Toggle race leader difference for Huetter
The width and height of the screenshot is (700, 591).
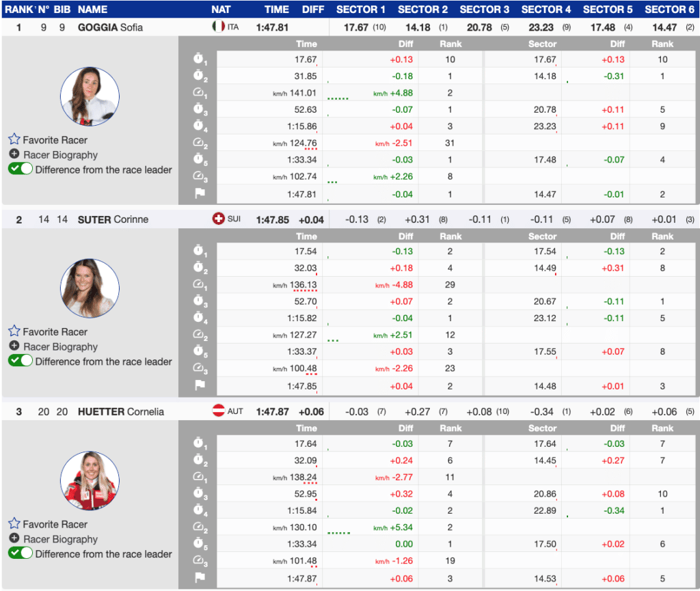[x=21, y=554]
